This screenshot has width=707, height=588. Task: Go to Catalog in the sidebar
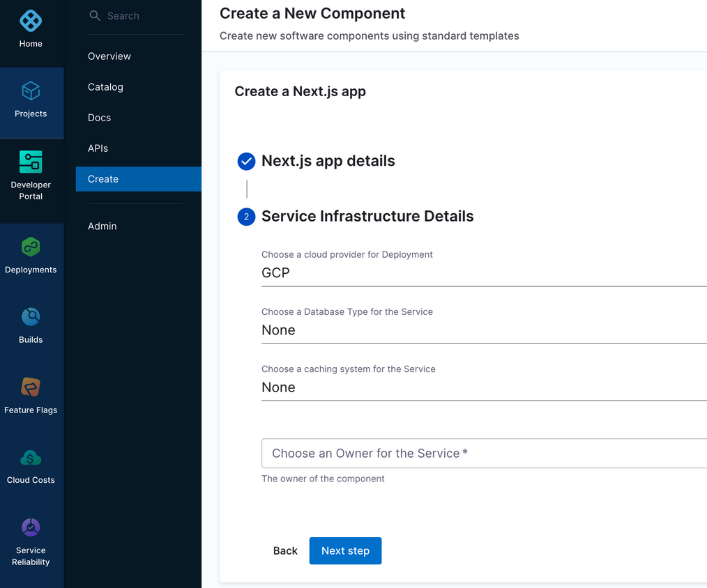105,87
